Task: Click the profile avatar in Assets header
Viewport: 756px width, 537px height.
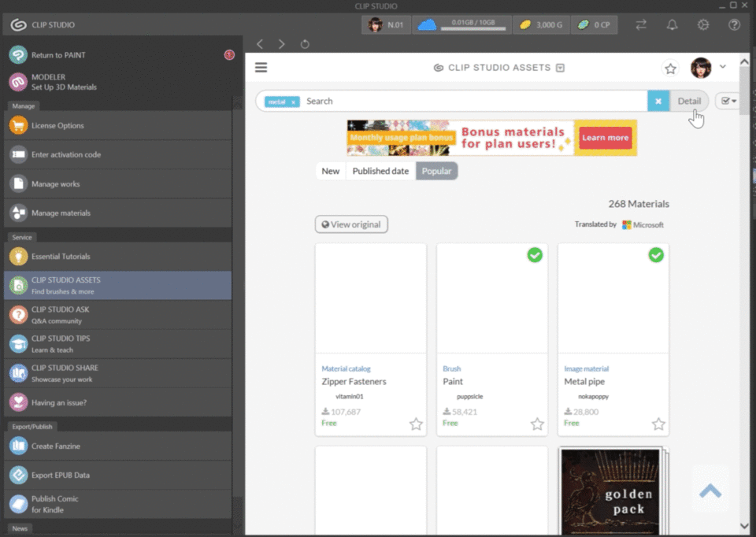Action: point(701,68)
